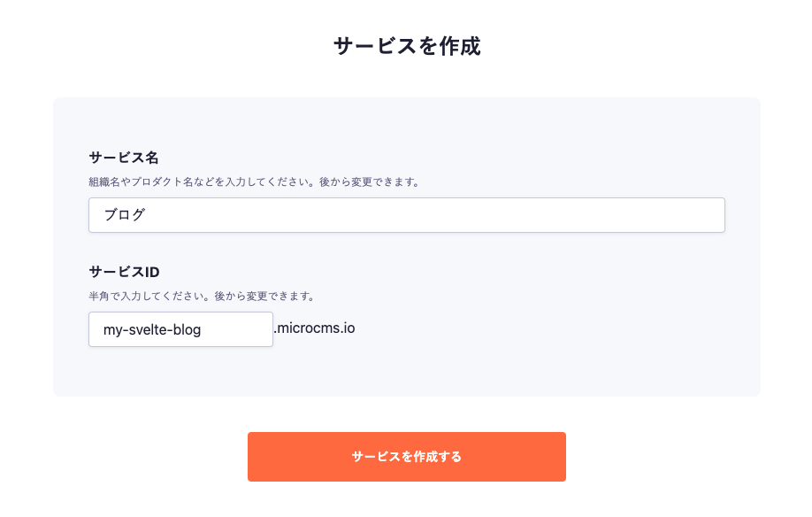The height and width of the screenshot is (517, 812).
Task: Click the サービス名 input field
Action: click(x=407, y=215)
